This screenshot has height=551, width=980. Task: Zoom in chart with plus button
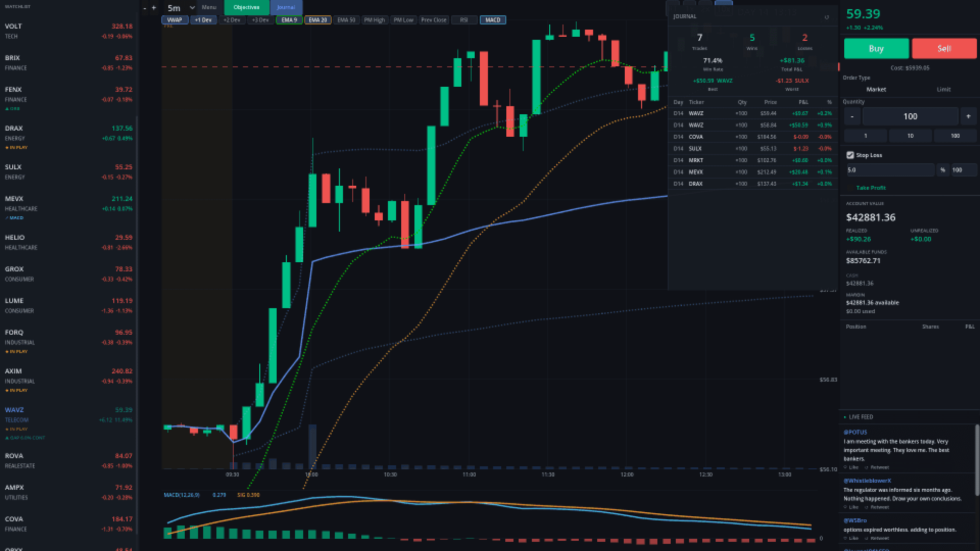[x=154, y=8]
